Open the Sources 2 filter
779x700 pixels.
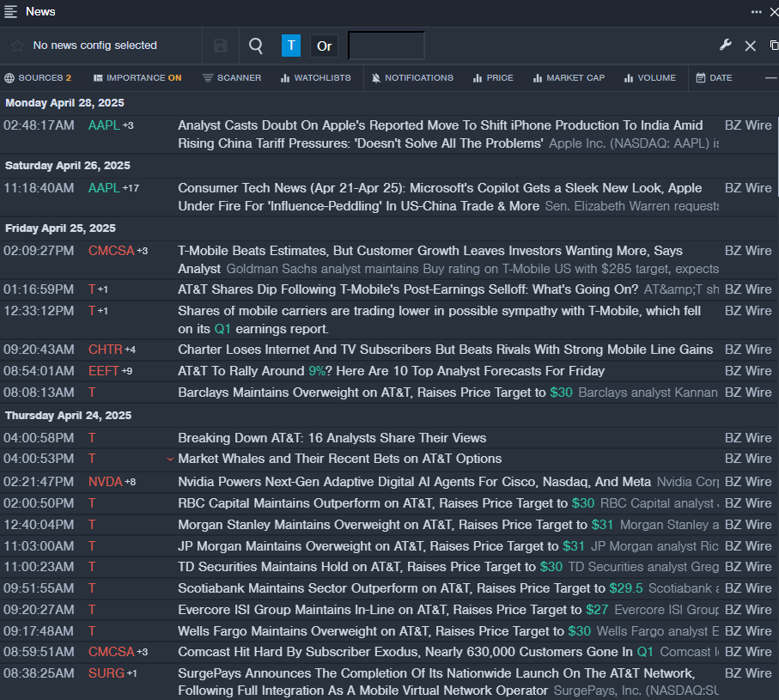38,78
